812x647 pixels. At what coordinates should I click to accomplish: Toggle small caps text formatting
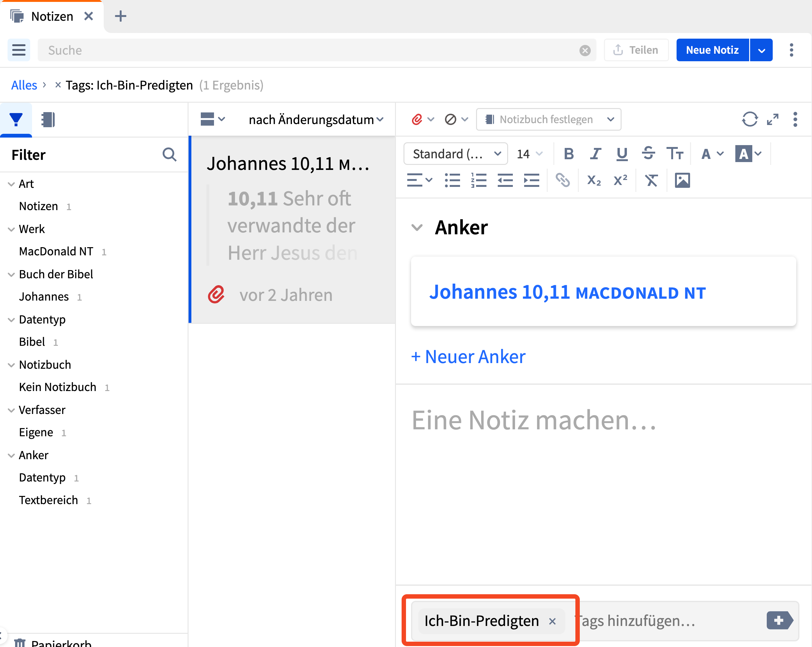[x=675, y=154]
